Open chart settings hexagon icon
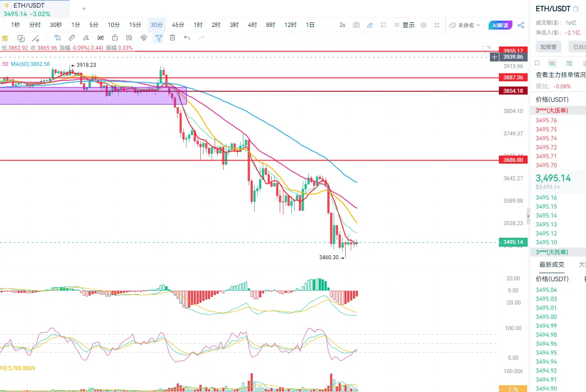Image resolution: width=586 pixels, height=392 pixels. (423, 25)
